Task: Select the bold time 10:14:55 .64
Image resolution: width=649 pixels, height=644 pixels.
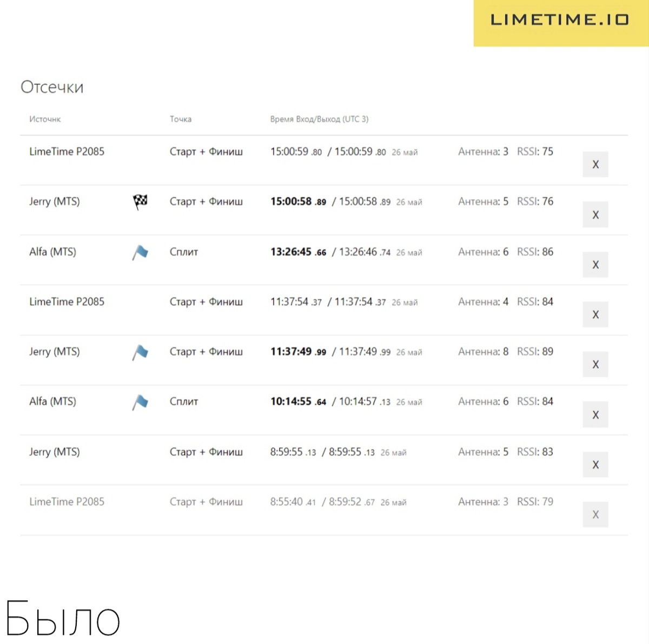Action: [298, 402]
